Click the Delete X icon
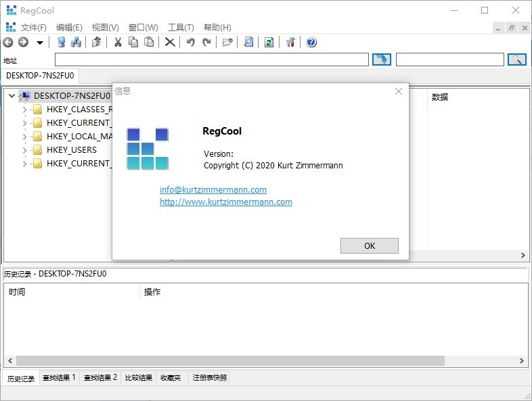The image size is (532, 401). [170, 42]
